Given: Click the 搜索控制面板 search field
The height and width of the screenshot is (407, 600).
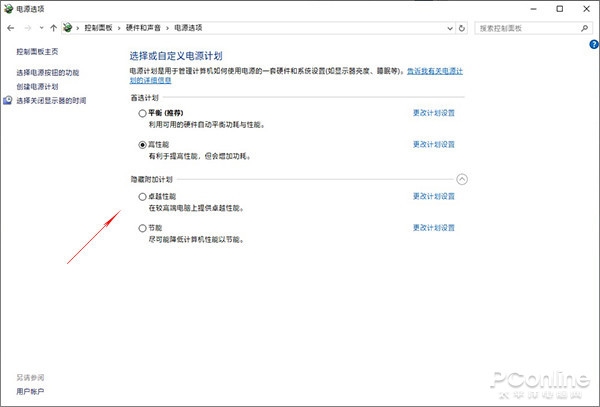Looking at the screenshot, I should (525, 26).
